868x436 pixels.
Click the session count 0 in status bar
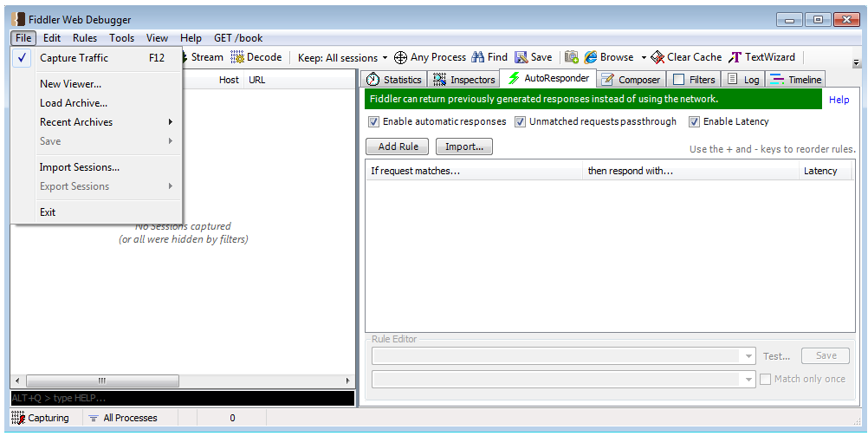coord(232,419)
